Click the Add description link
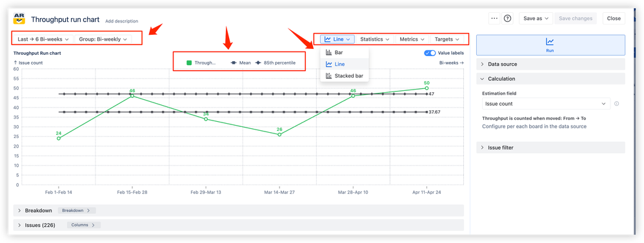Screen dimensions: 644x243 click(121, 21)
